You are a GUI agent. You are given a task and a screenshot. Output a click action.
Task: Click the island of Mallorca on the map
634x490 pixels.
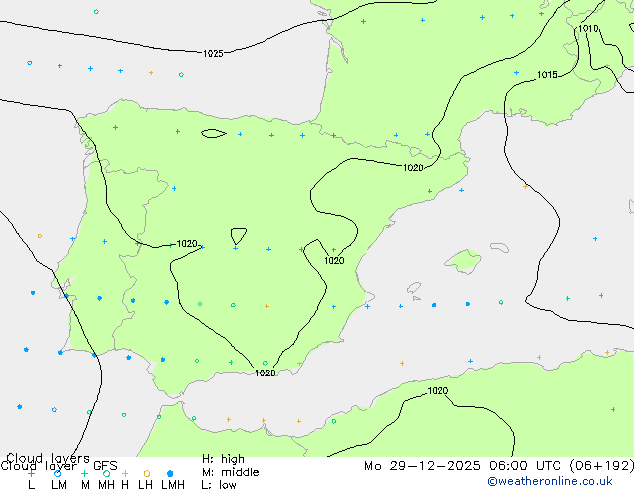pyautogui.click(x=463, y=261)
